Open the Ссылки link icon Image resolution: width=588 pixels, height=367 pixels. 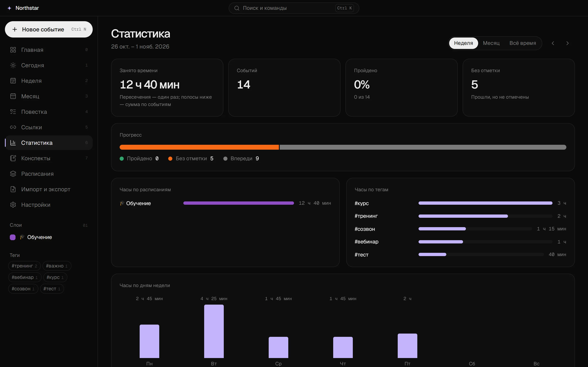13,127
